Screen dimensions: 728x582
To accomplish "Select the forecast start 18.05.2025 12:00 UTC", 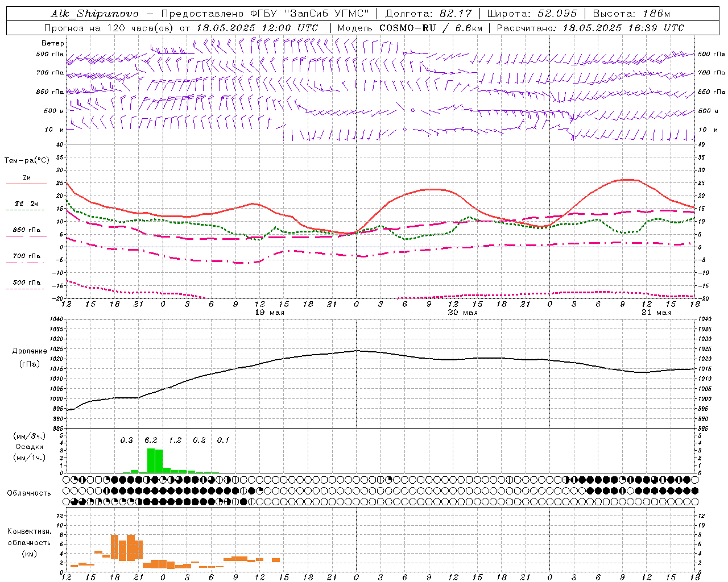I will tap(257, 28).
